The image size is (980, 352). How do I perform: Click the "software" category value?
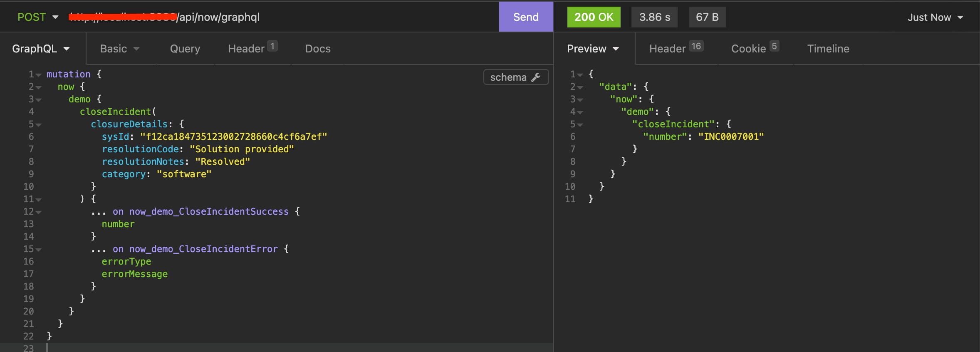pyautogui.click(x=184, y=174)
